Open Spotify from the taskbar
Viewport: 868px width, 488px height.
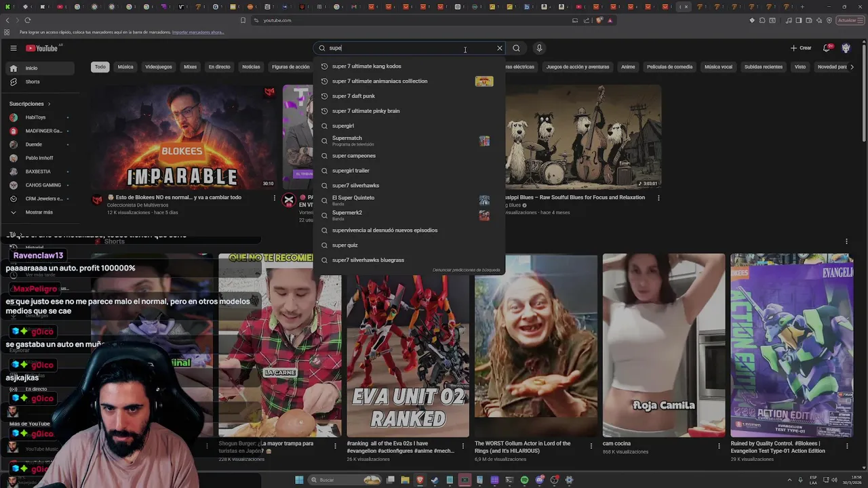tap(524, 480)
